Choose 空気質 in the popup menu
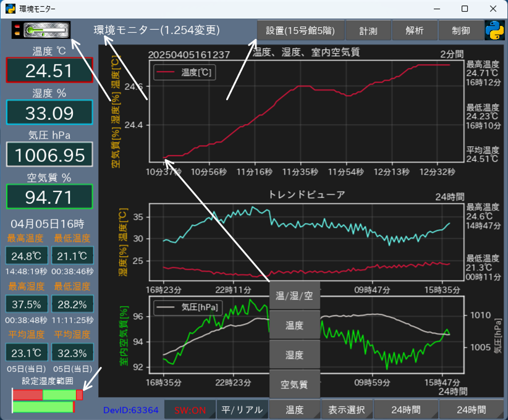 (x=295, y=384)
